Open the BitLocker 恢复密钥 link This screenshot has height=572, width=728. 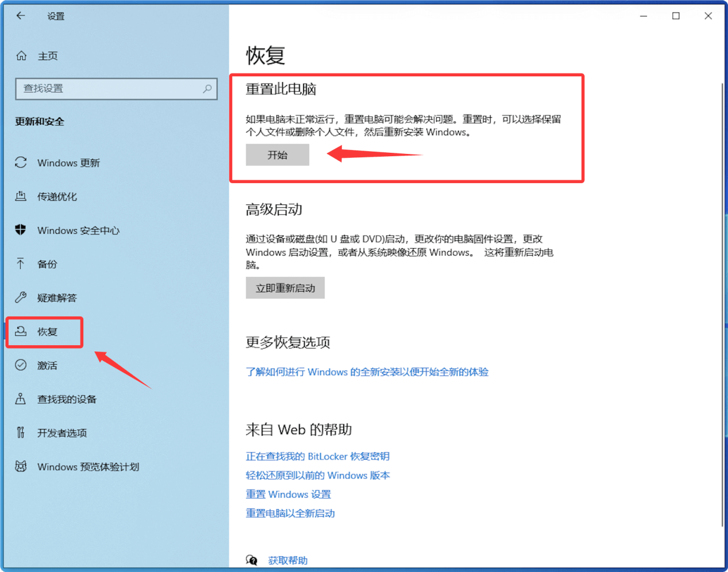click(x=318, y=456)
